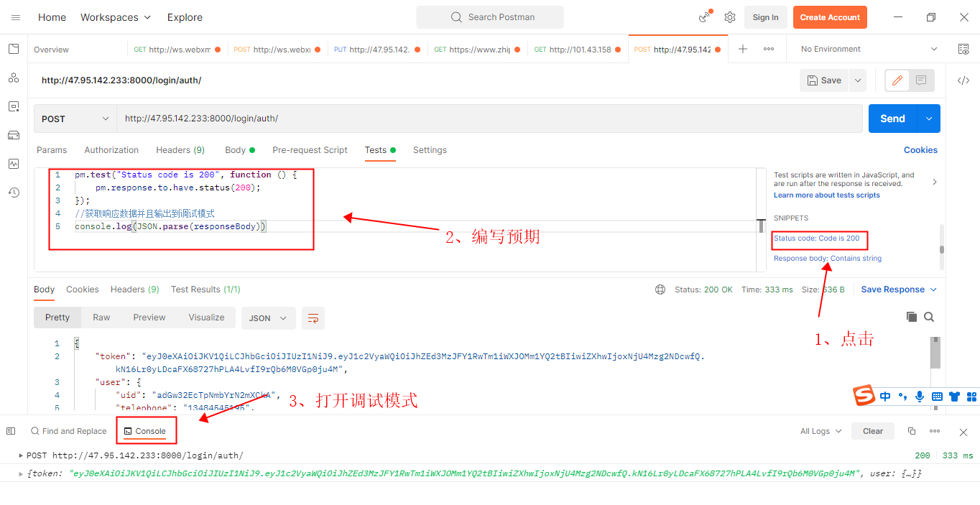This screenshot has width=980, height=505.
Task: Open the HTTP method POST dropdown
Action: [75, 119]
